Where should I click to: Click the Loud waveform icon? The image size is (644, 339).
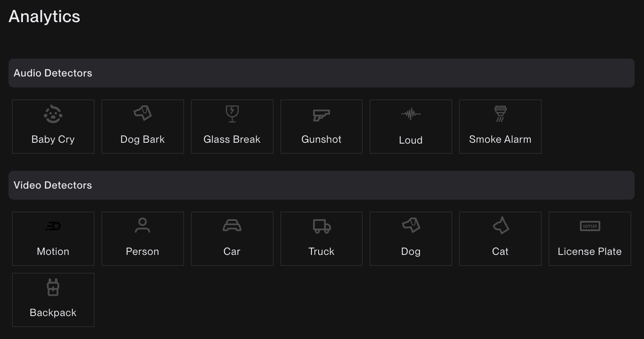[x=411, y=114]
